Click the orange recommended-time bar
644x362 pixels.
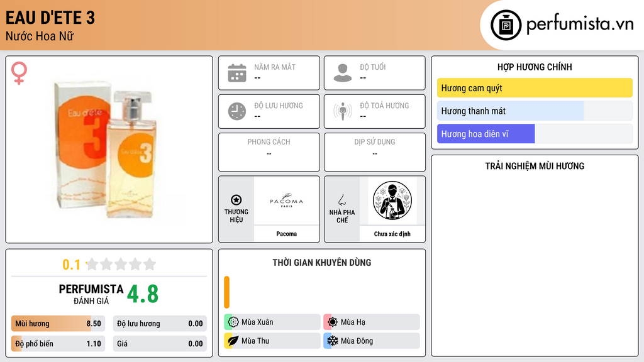226,292
